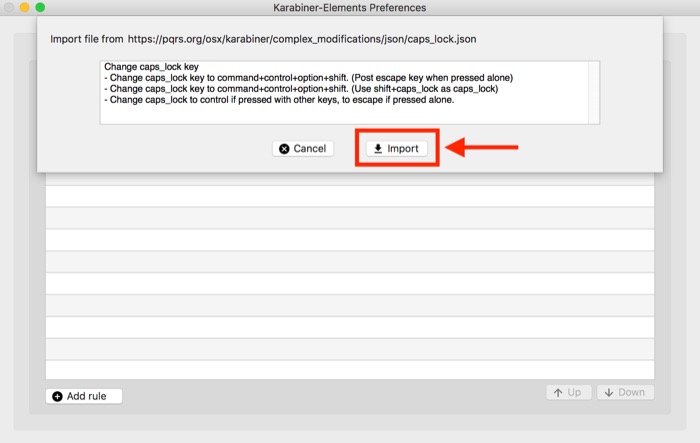Select the 'Post escape key when pressed alone' line
The width and height of the screenshot is (700, 443).
click(308, 78)
